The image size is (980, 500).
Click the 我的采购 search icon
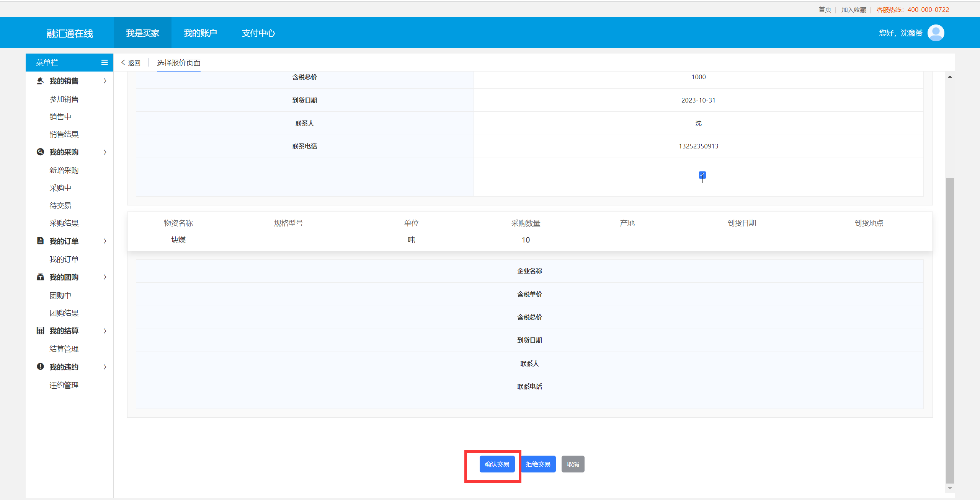[x=40, y=152]
